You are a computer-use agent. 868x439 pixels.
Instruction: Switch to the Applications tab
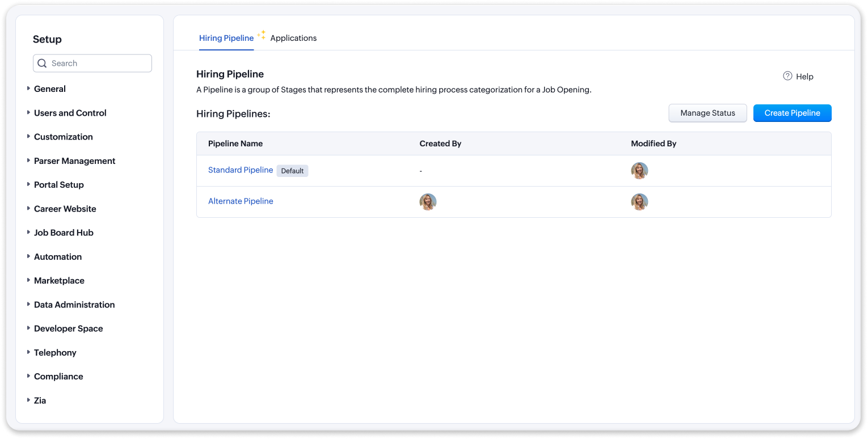[x=293, y=38]
